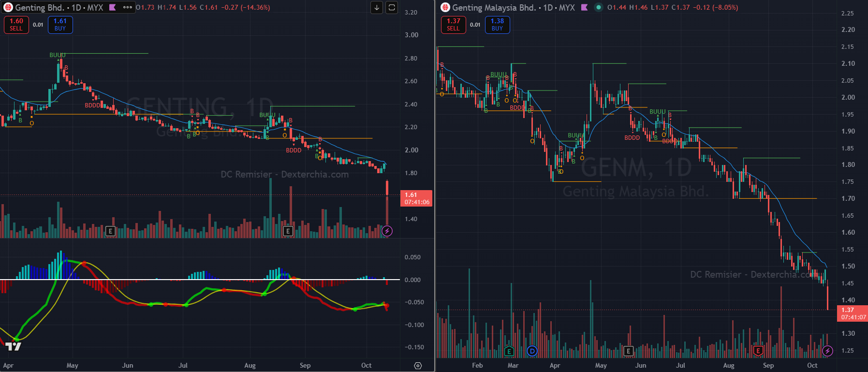
Task: Click the purple flag on Genting Bhd. chart
Action: (113, 7)
